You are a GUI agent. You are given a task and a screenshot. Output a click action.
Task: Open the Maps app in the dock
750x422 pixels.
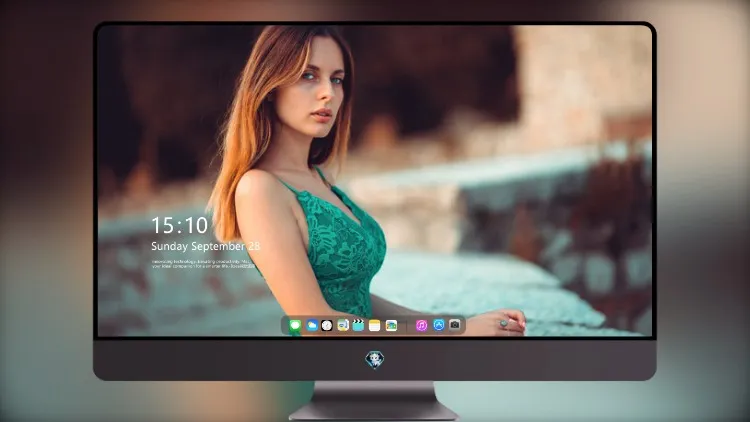click(x=342, y=325)
